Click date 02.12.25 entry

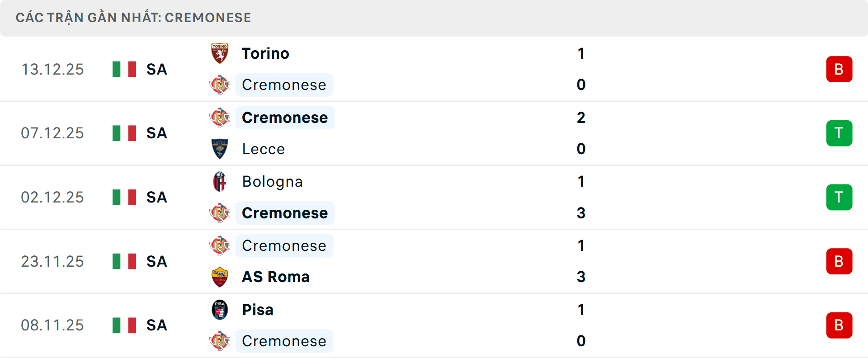point(52,197)
